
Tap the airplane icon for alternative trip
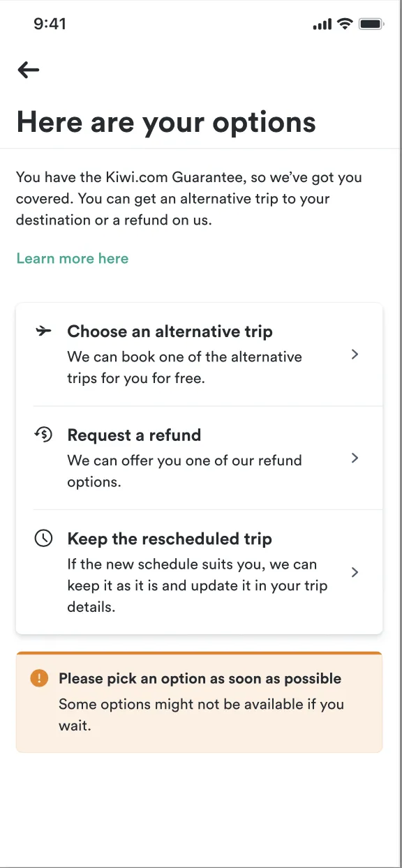tap(43, 331)
